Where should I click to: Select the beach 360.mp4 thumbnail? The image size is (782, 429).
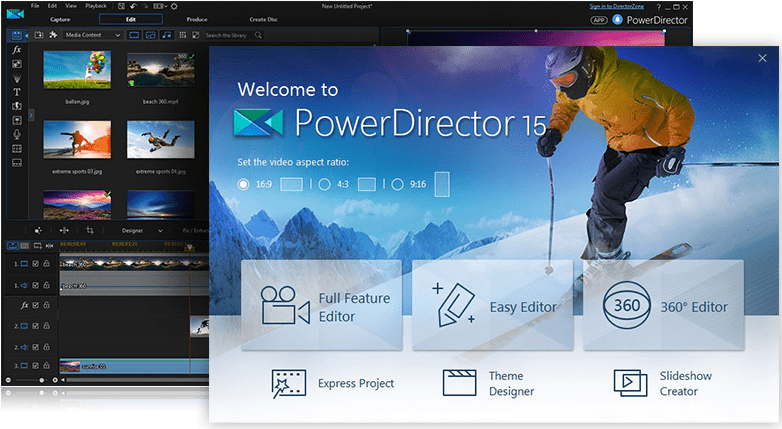point(161,70)
